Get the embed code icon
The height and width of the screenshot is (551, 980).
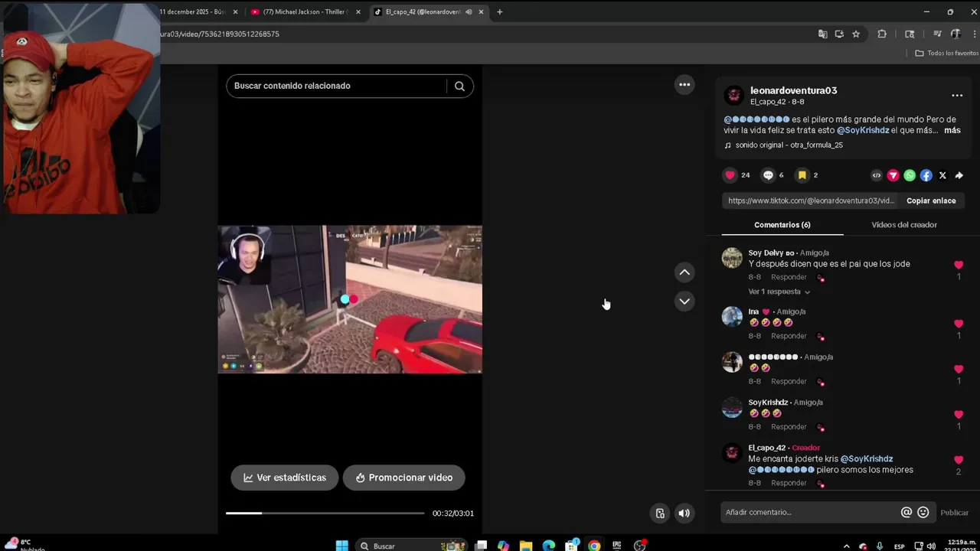point(877,175)
